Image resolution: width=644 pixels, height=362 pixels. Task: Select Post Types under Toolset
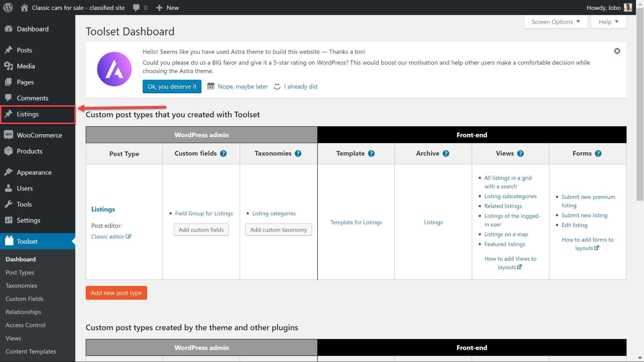(20, 273)
